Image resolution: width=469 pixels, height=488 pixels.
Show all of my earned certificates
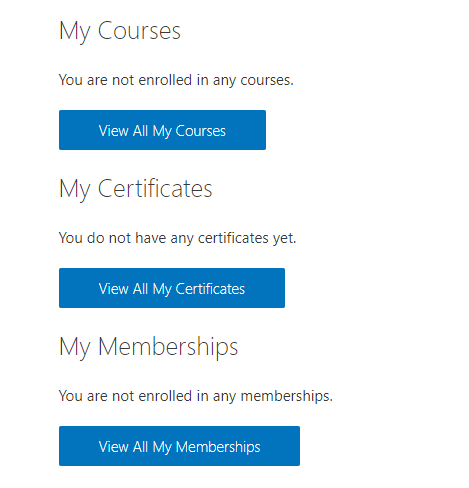(x=172, y=288)
